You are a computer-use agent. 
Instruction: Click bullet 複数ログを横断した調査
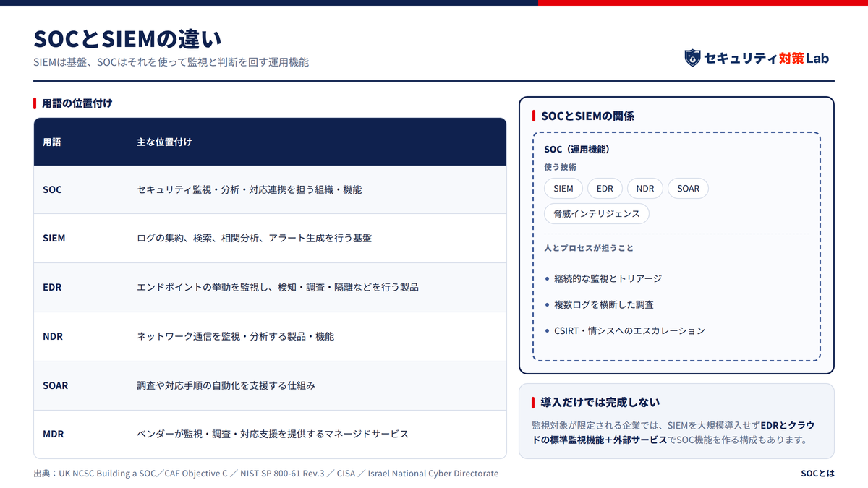click(604, 304)
